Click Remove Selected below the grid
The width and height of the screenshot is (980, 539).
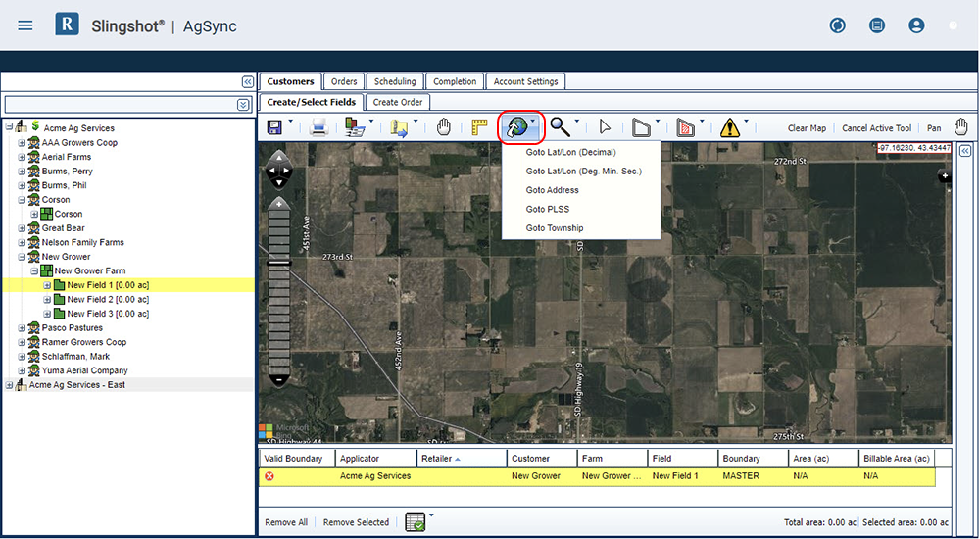356,522
